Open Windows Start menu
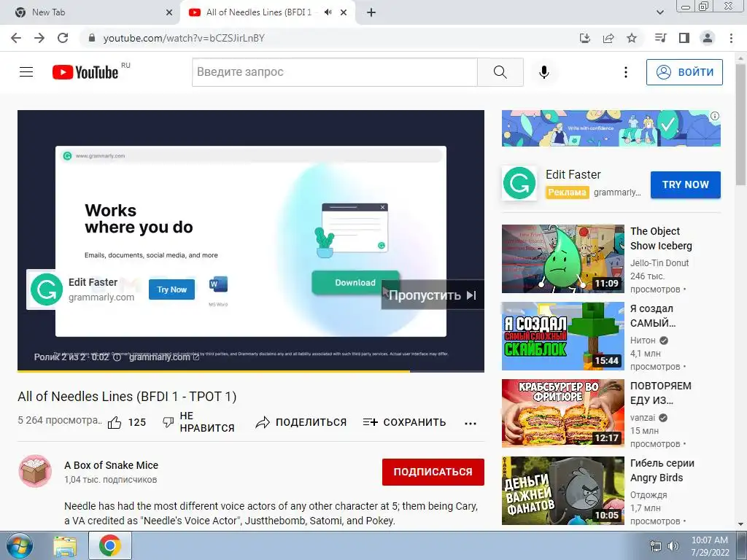747x560 pixels. point(19,546)
